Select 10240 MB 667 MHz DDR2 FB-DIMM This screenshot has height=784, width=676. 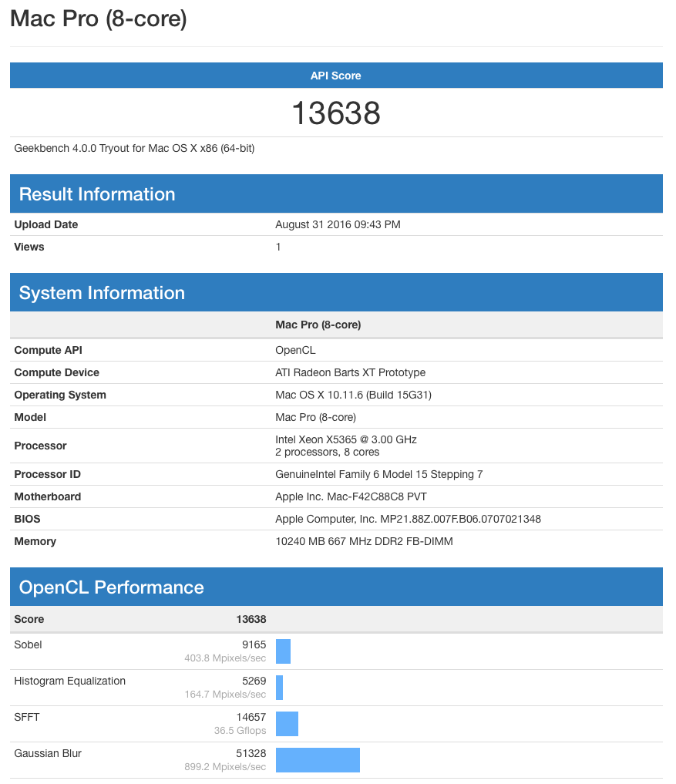364,541
